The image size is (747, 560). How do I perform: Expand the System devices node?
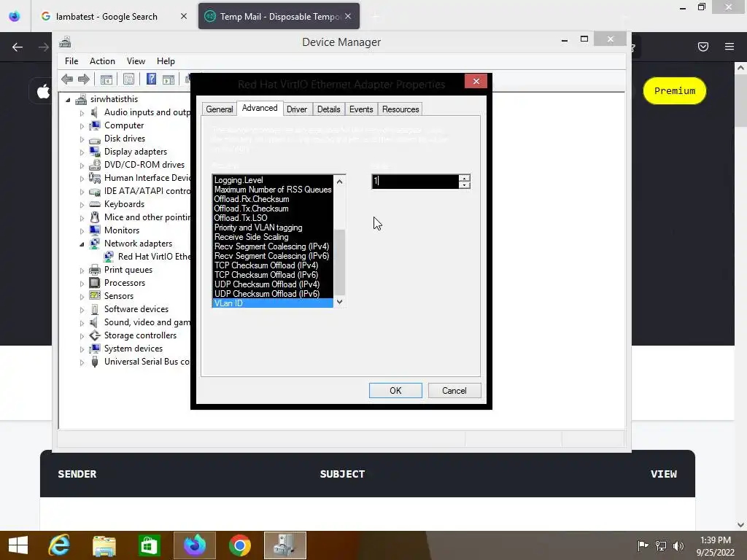[82, 349]
